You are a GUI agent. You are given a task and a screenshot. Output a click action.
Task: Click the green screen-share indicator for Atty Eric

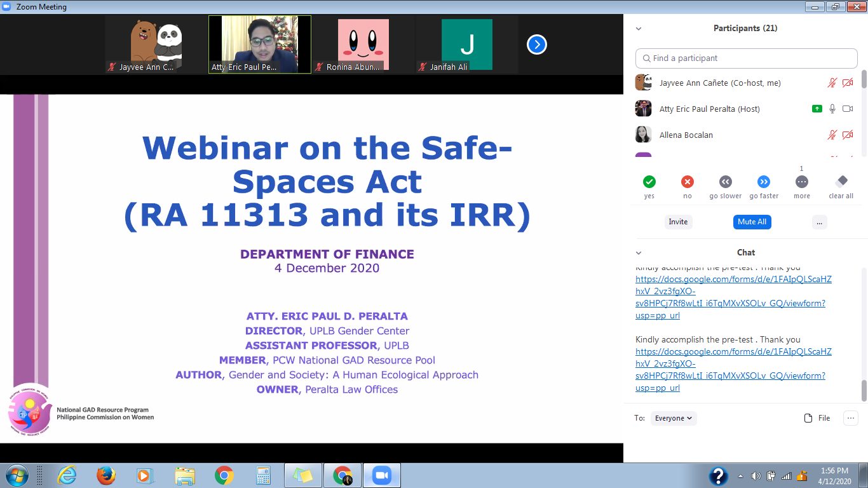click(817, 109)
